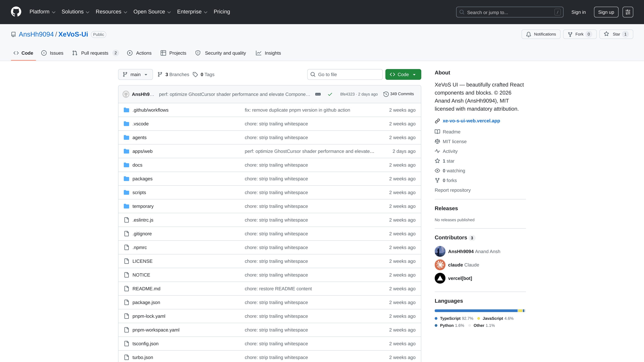Viewport: 644px width, 362px height.
Task: Open AnsHh9094 contributor avatar
Action: pos(440,251)
